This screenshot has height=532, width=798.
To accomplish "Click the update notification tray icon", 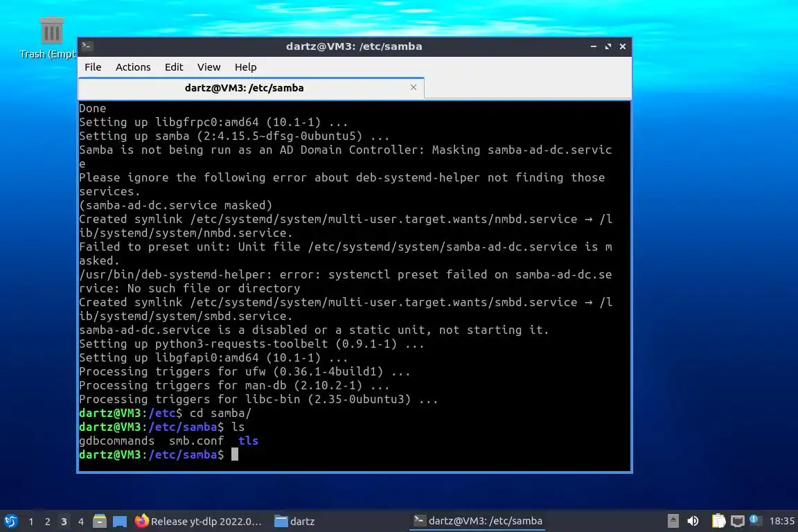I will coord(755,520).
